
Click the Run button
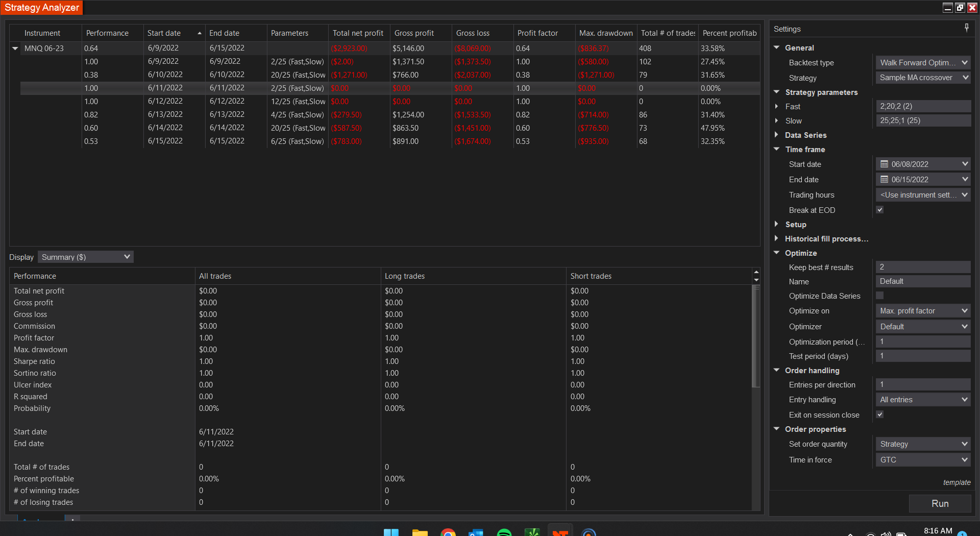pos(940,503)
